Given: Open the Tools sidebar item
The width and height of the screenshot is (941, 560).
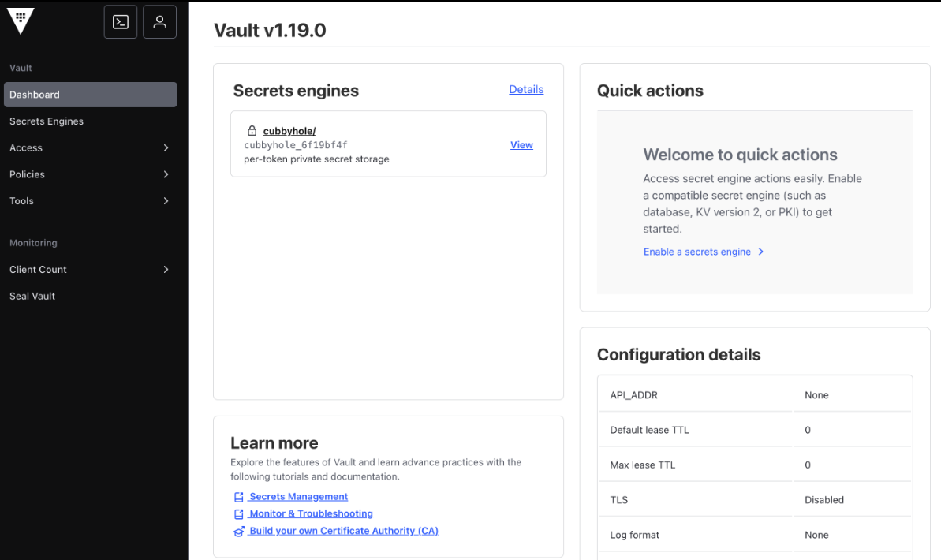Looking at the screenshot, I should [x=91, y=200].
